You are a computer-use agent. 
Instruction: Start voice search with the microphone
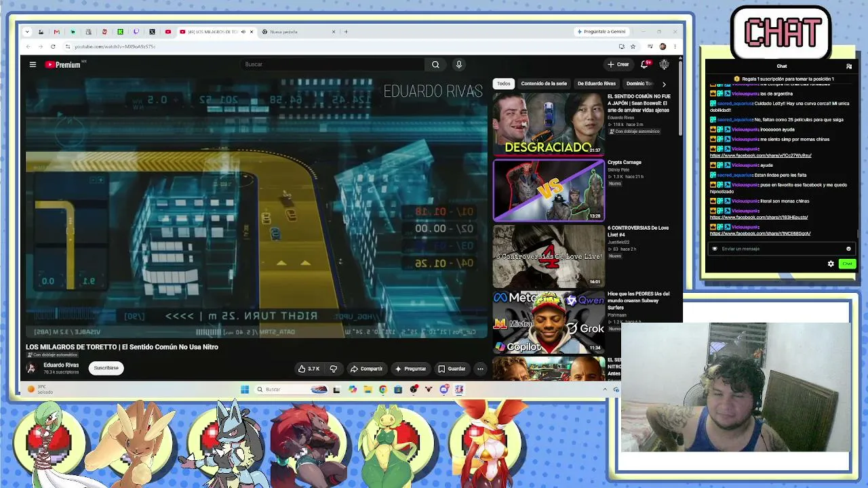(459, 64)
